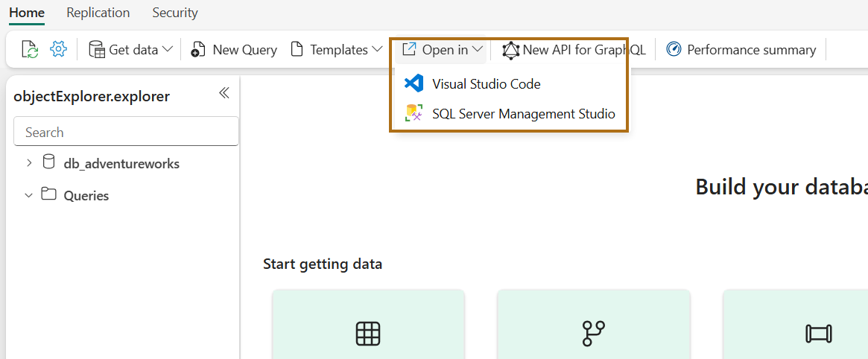Switch to the Replication tab

[x=98, y=12]
